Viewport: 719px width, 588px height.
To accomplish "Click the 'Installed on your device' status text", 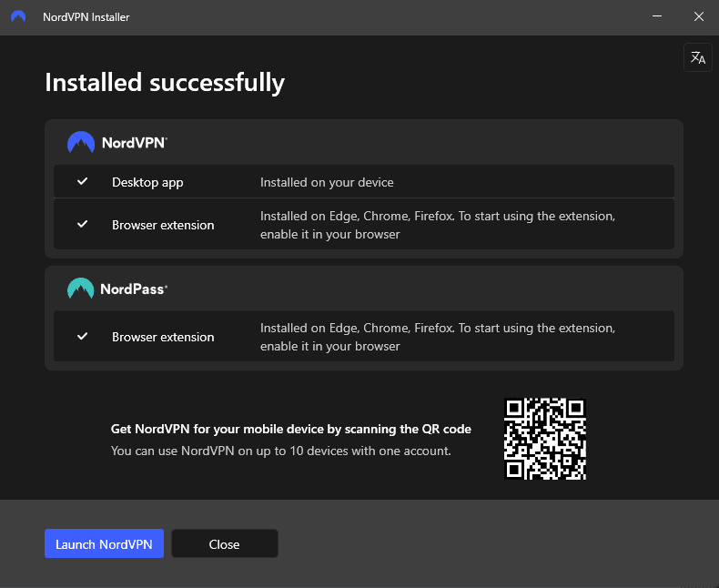I will (x=327, y=182).
